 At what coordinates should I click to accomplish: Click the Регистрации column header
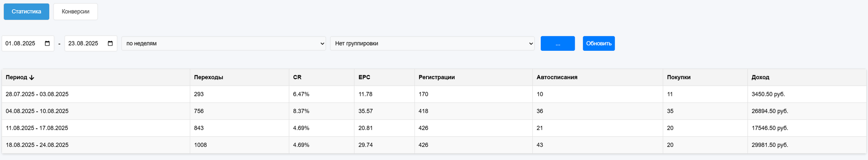coord(437,77)
